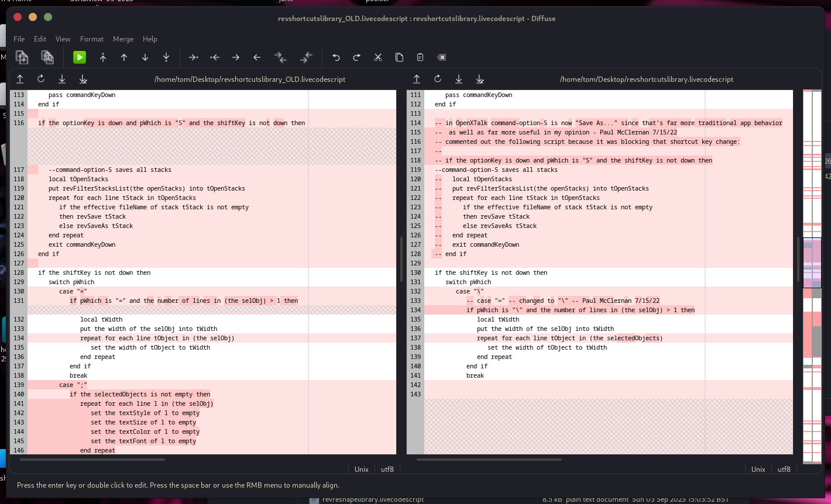Click the left pane's Unix line-ending indicator
This screenshot has height=504, width=831.
coord(362,469)
